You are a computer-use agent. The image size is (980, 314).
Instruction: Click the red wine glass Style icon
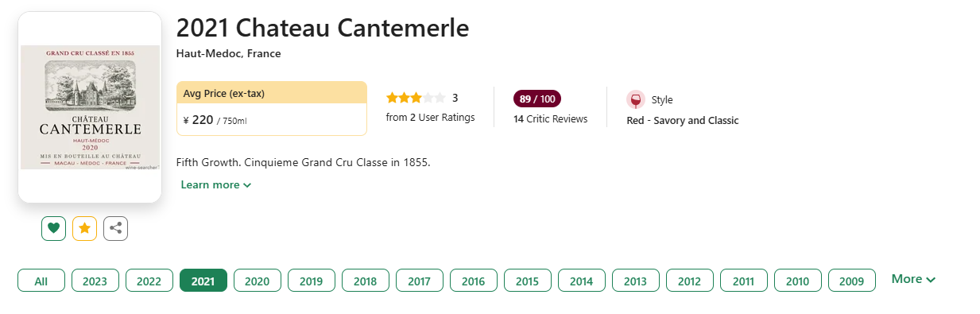[x=635, y=100]
